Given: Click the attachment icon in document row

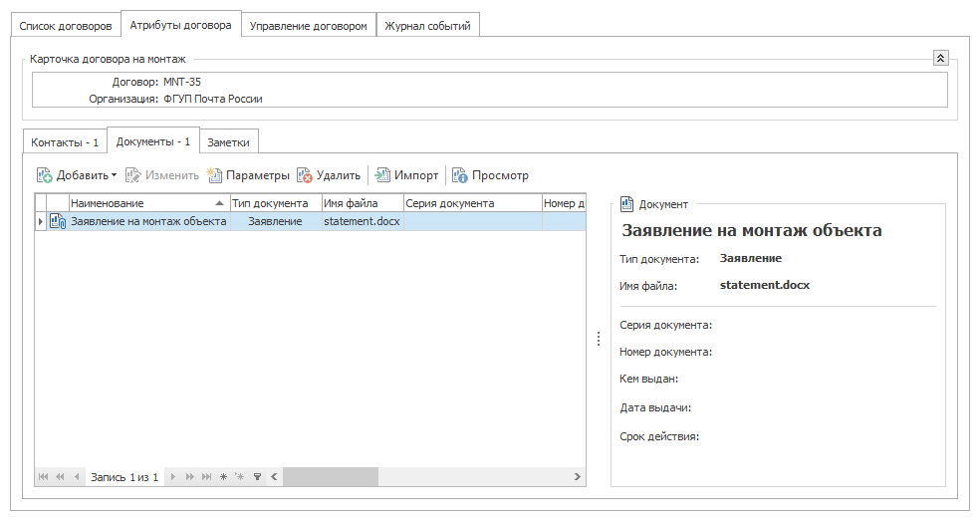Looking at the screenshot, I should (58, 221).
